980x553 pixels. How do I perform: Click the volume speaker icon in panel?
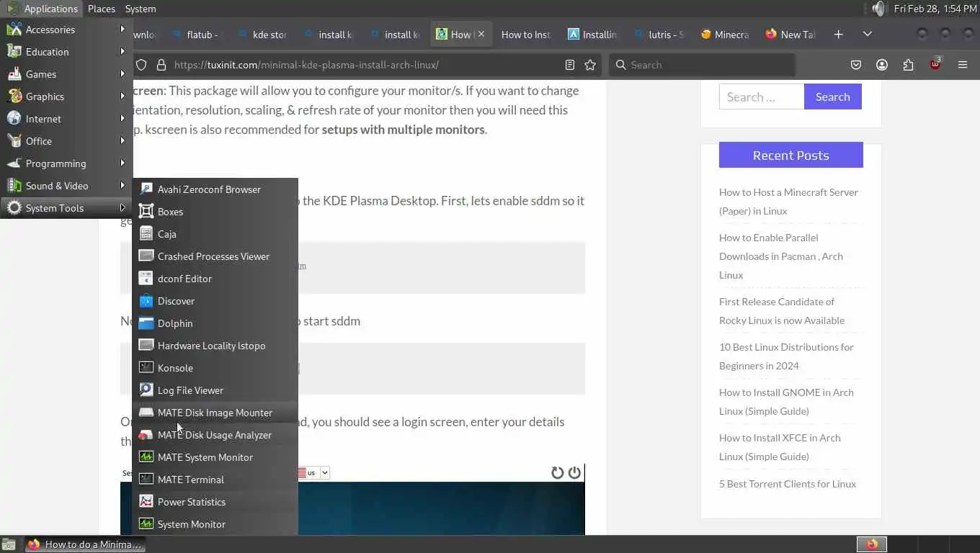coord(878,9)
